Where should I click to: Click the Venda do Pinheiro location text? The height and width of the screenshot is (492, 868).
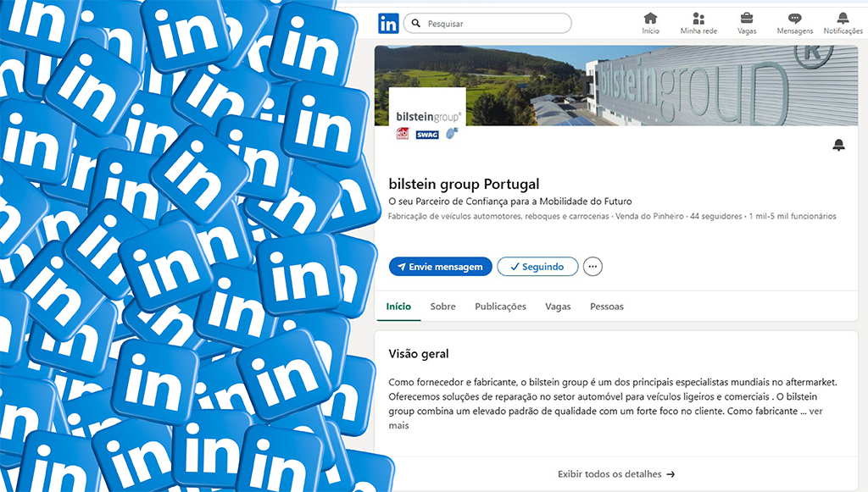coord(649,216)
